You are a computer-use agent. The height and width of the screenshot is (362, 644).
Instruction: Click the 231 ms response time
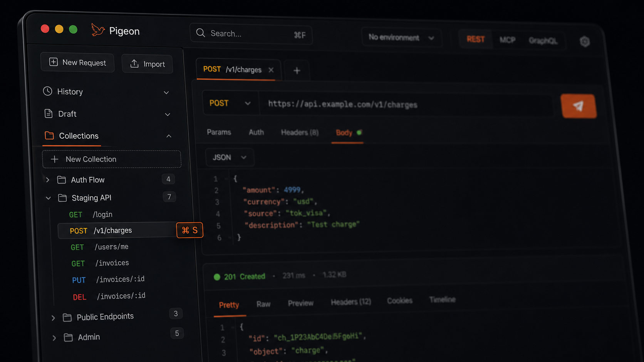(294, 275)
